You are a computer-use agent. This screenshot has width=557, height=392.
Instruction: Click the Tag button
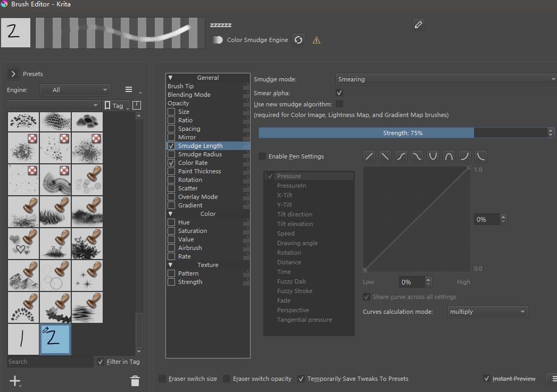click(x=115, y=106)
